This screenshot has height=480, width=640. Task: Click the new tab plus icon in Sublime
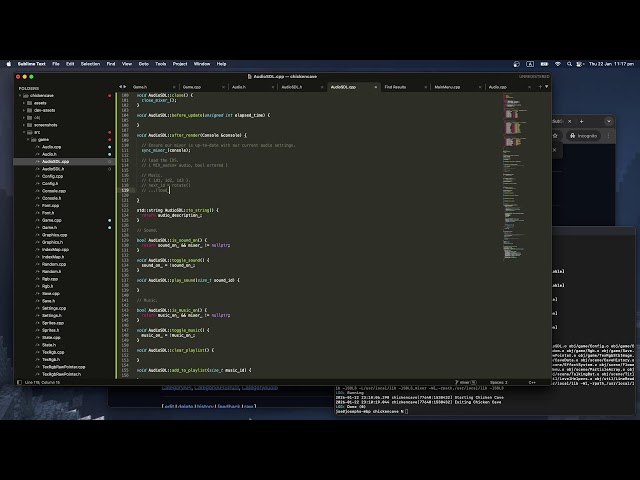coord(540,87)
